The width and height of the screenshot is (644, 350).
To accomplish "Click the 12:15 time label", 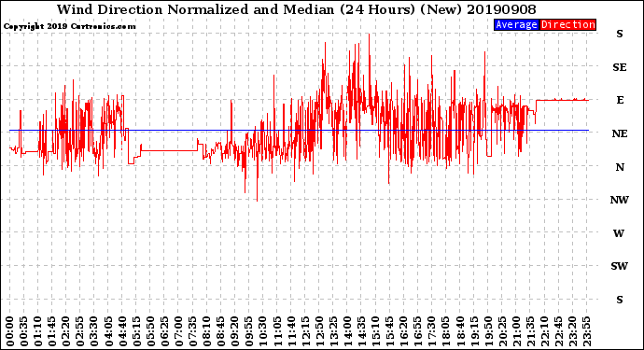I will (x=305, y=331).
